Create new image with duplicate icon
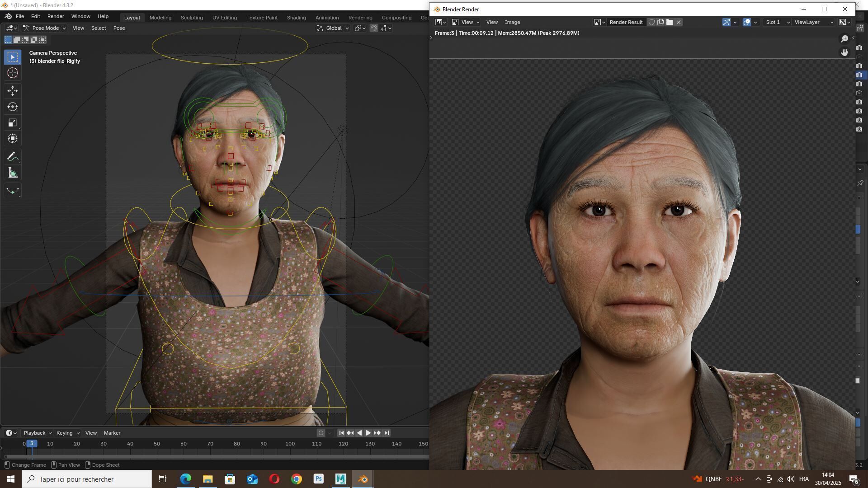Image resolution: width=868 pixels, height=488 pixels. point(660,22)
